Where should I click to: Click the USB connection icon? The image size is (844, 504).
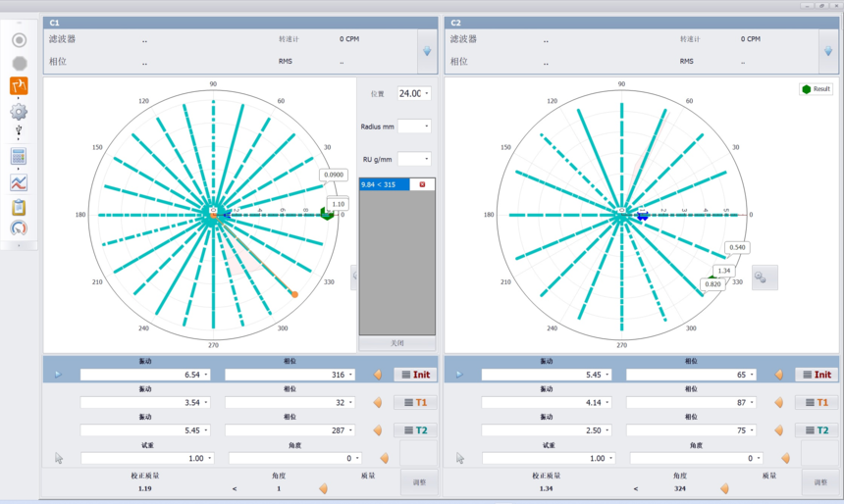19,131
